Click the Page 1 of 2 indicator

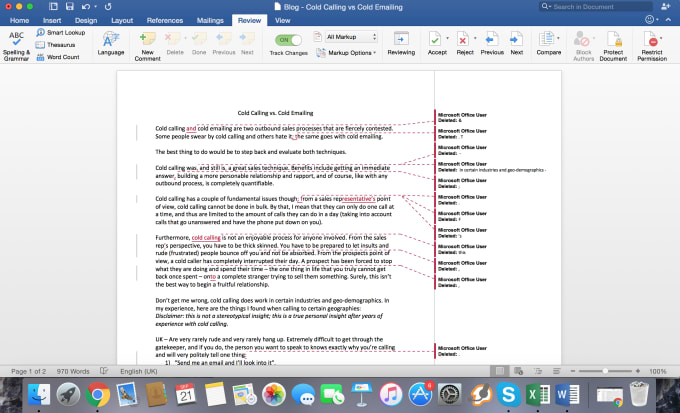(29, 371)
